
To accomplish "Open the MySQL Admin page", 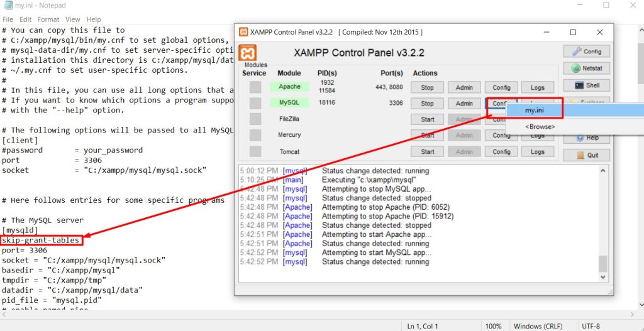I will coord(464,104).
